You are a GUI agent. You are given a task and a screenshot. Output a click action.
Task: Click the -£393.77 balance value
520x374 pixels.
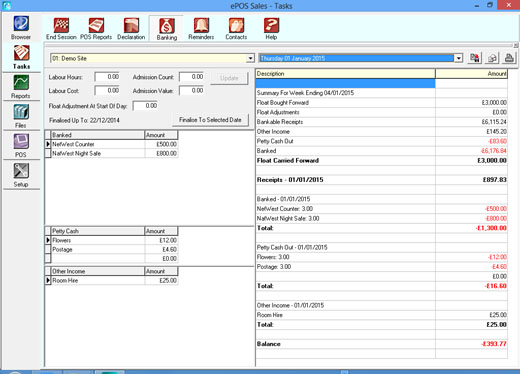(493, 344)
